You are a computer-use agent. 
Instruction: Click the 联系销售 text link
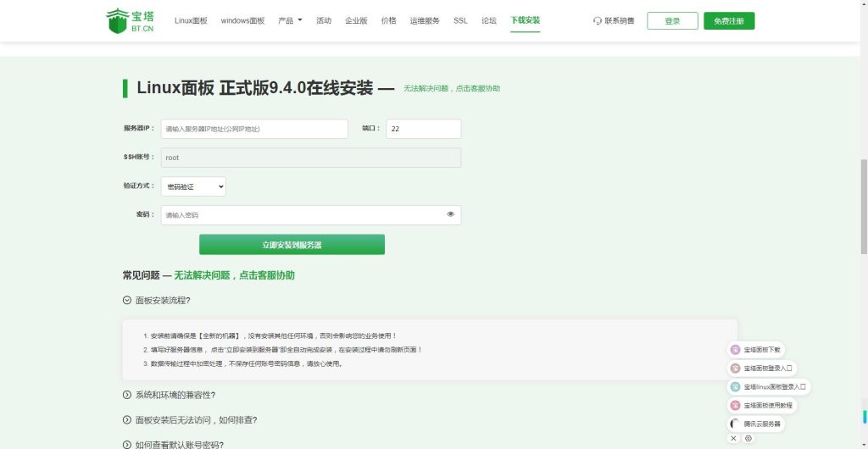pos(620,21)
